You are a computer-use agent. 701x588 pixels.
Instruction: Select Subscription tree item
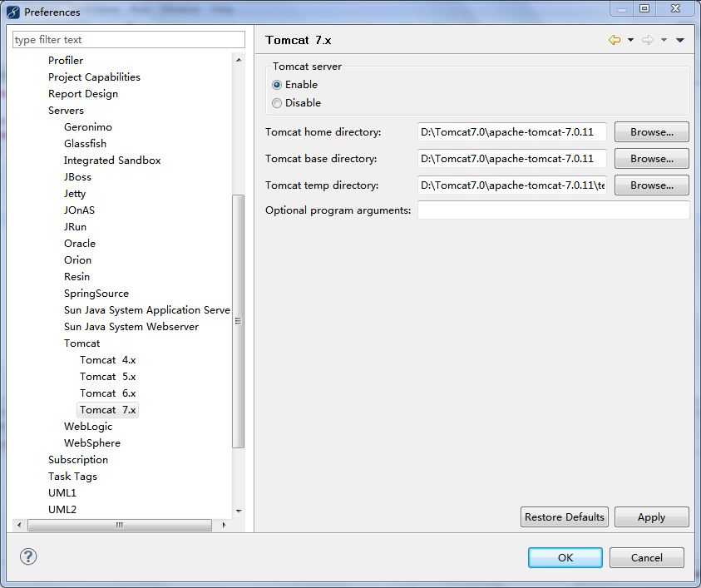[x=78, y=460]
